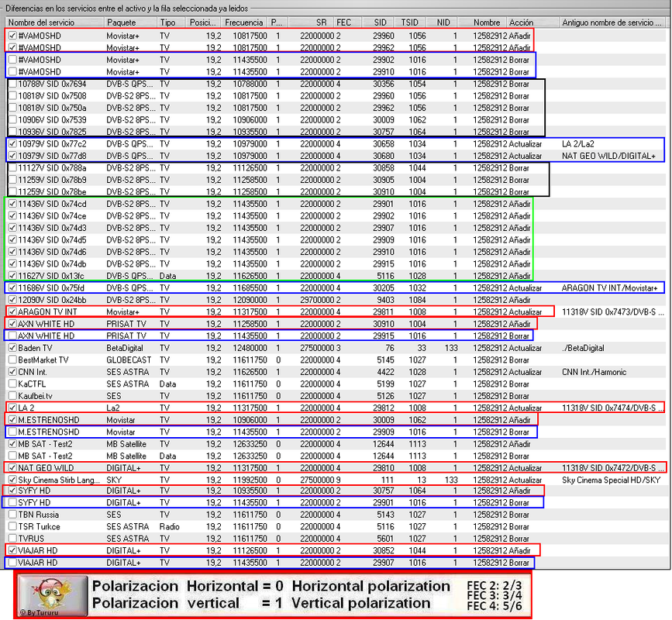Click the './BetaDigital' old name cell
The height and width of the screenshot is (620, 672).
(x=583, y=348)
